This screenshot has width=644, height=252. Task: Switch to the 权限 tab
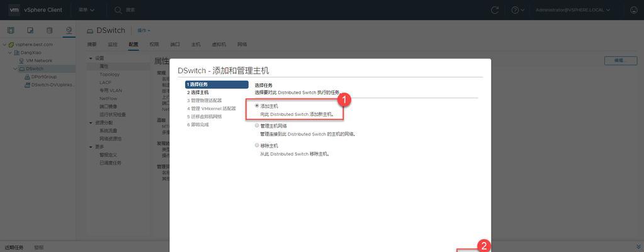154,44
